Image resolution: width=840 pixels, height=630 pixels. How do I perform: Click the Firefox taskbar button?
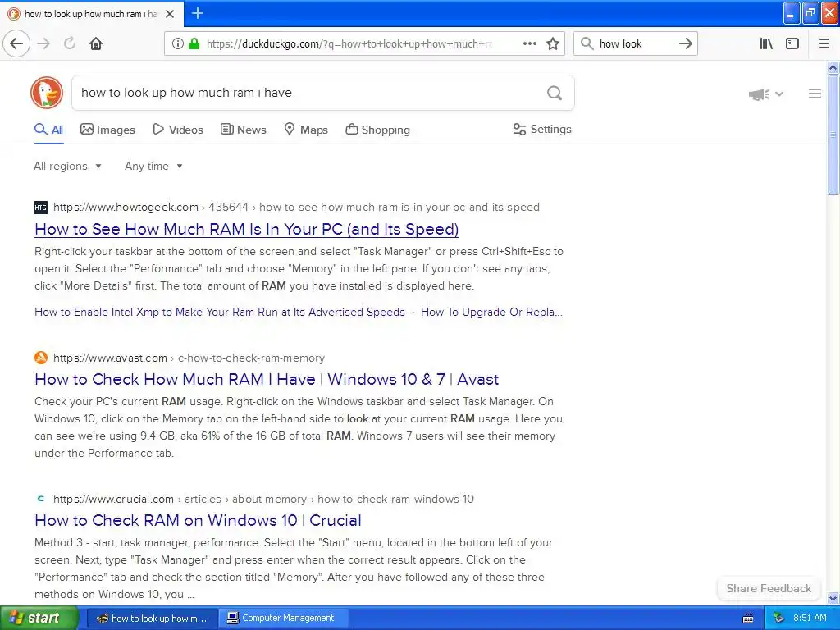(153, 619)
